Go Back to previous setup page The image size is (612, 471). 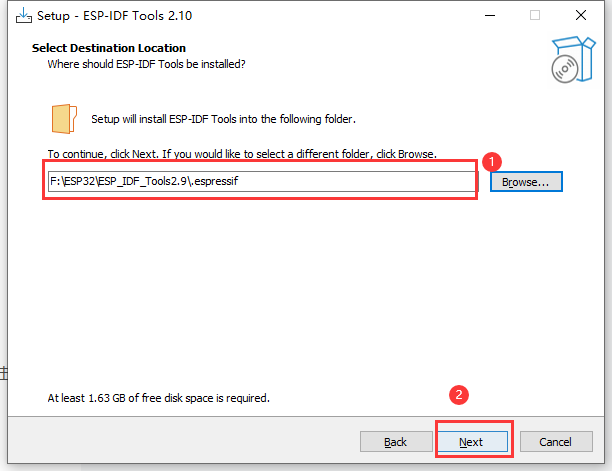click(x=396, y=442)
